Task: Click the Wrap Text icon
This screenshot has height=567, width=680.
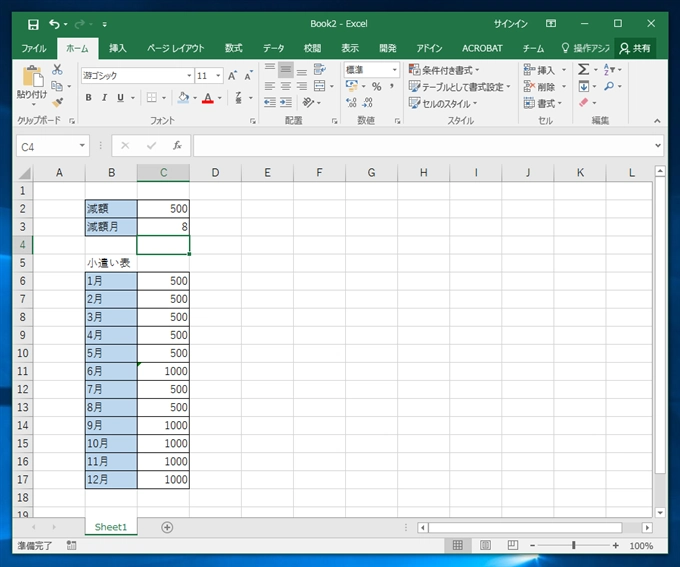Action: pyautogui.click(x=320, y=69)
